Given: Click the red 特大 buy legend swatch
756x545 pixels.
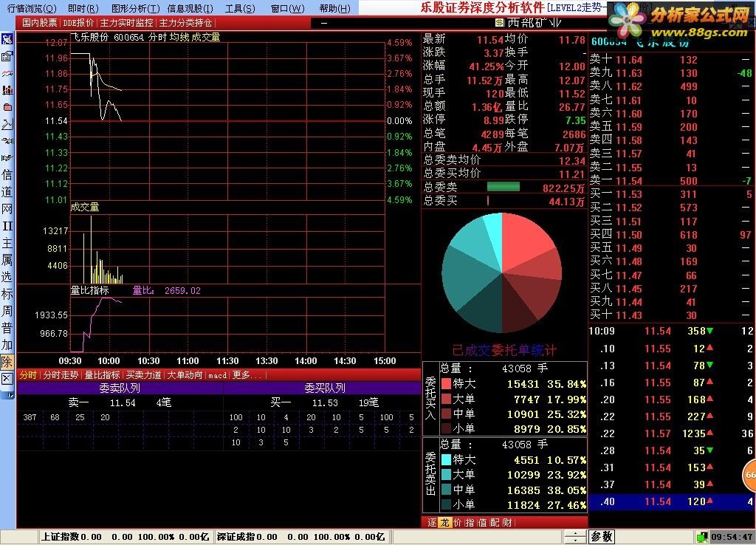Looking at the screenshot, I should 446,384.
